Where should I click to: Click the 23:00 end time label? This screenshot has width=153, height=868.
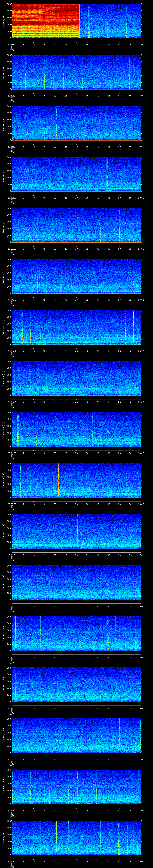[141, 351]
